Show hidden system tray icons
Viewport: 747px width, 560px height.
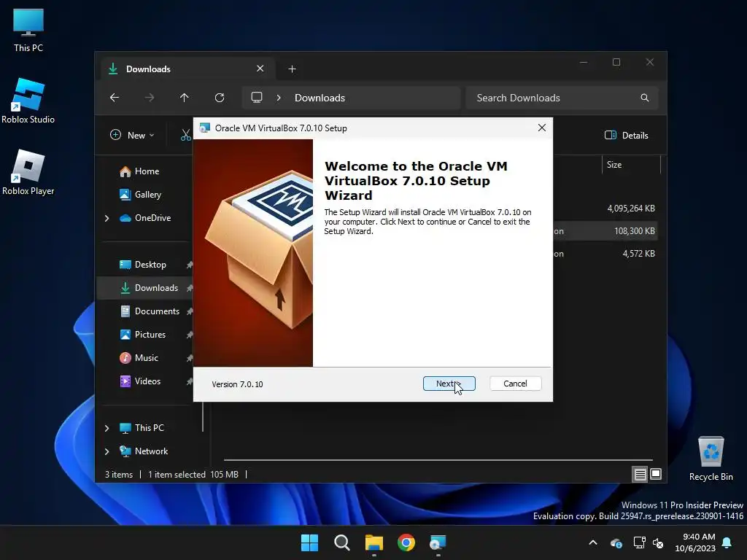coord(593,542)
